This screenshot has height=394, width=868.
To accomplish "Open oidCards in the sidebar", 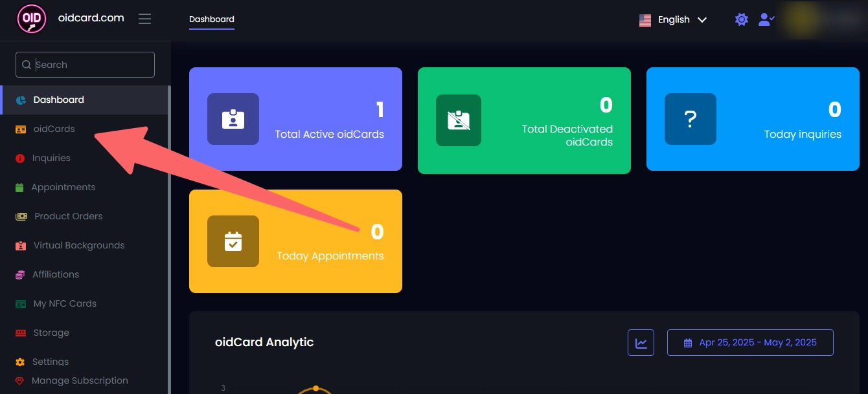I will 54,129.
